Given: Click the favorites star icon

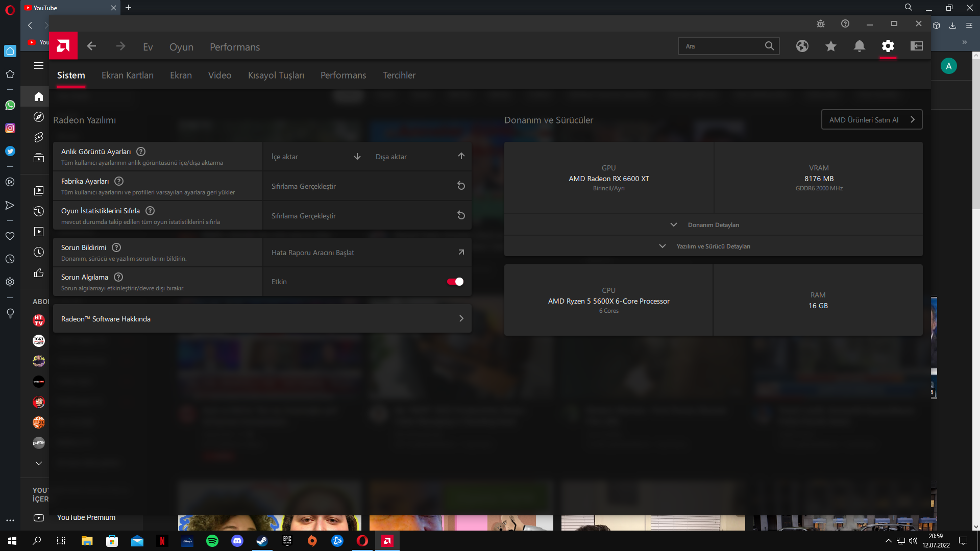Looking at the screenshot, I should click(831, 46).
